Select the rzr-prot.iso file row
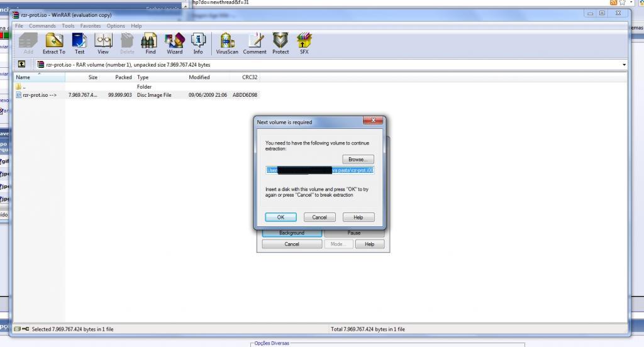Viewport: 644px width, 347px height. click(137, 95)
